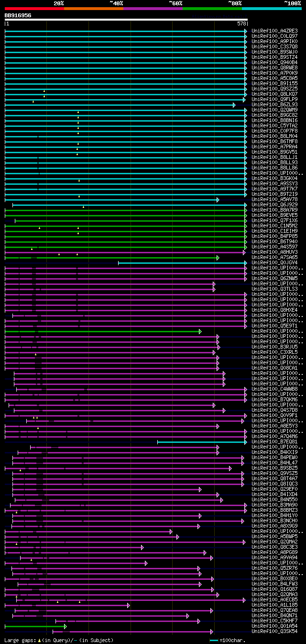Open hit UniRef100_C0LQ97

(274, 36)
